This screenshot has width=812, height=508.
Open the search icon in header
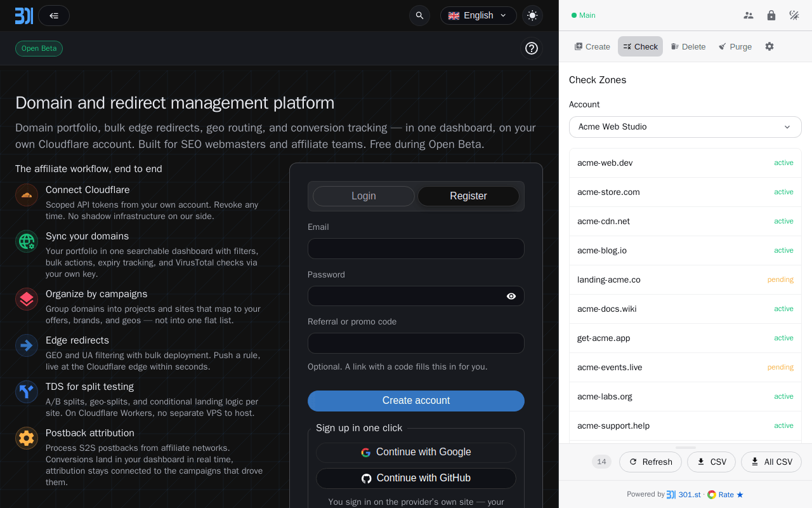pos(419,15)
